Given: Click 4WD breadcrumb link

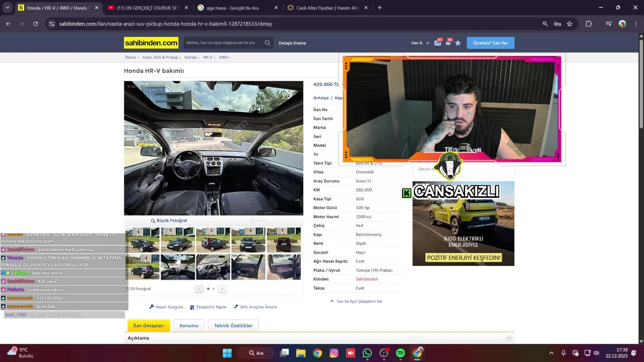Looking at the screenshot, I should 223,57.
